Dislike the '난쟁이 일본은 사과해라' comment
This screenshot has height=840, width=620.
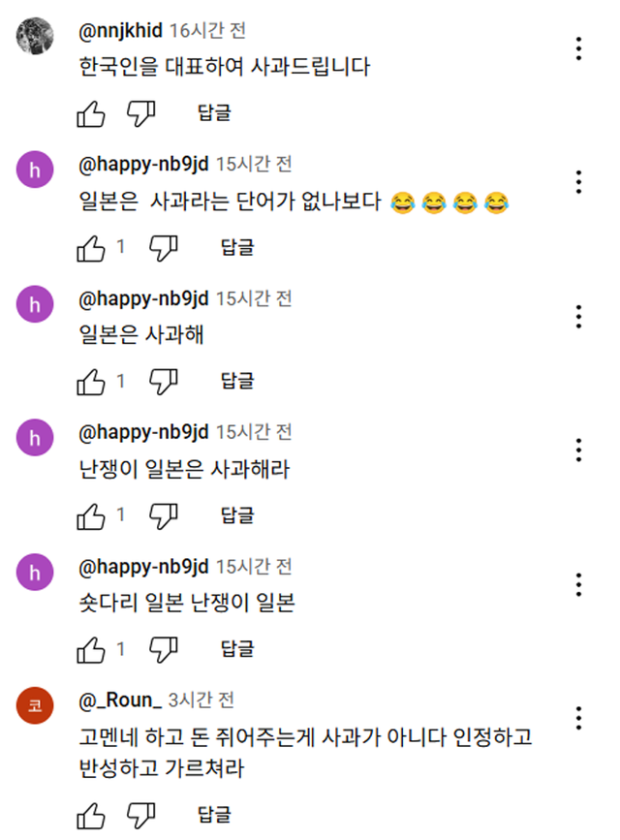(165, 515)
